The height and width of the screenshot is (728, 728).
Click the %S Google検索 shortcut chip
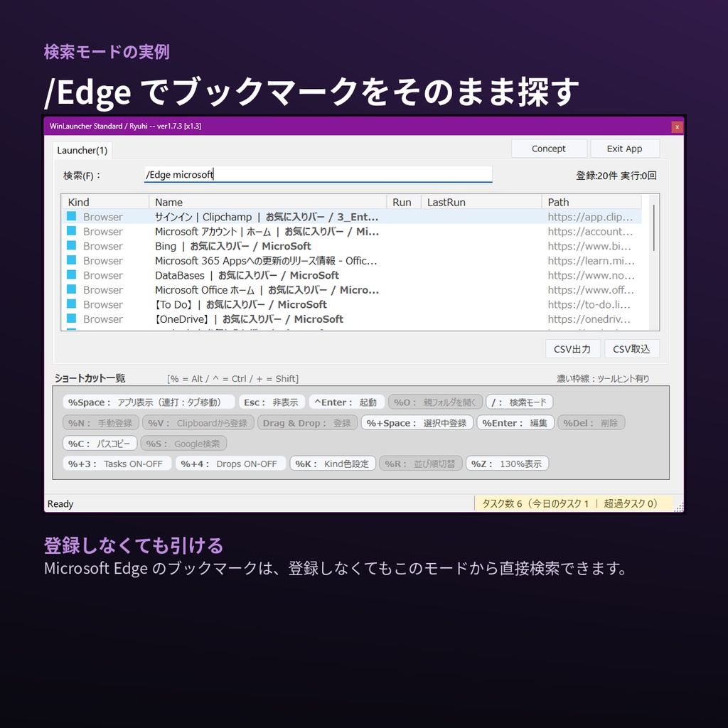tap(183, 444)
